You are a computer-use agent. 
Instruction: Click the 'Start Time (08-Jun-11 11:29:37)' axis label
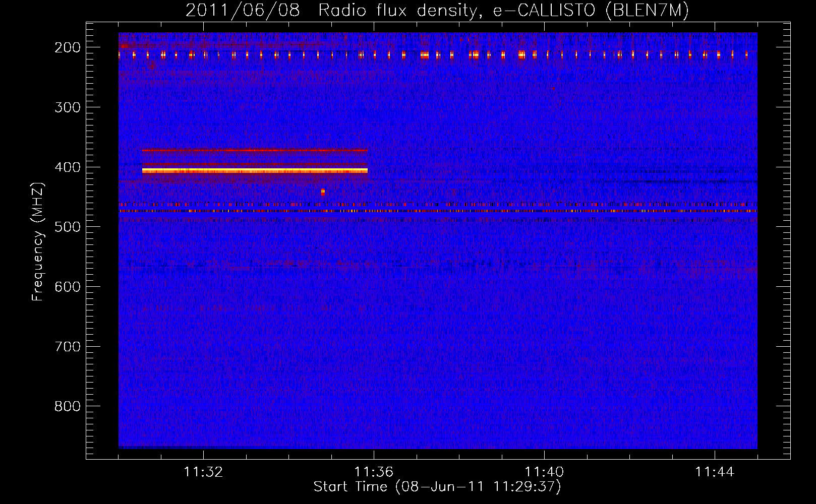437,487
